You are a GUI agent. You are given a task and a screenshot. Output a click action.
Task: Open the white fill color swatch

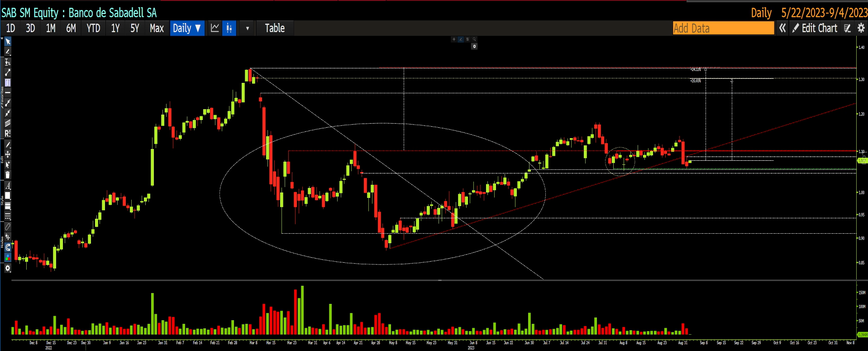(x=8, y=196)
